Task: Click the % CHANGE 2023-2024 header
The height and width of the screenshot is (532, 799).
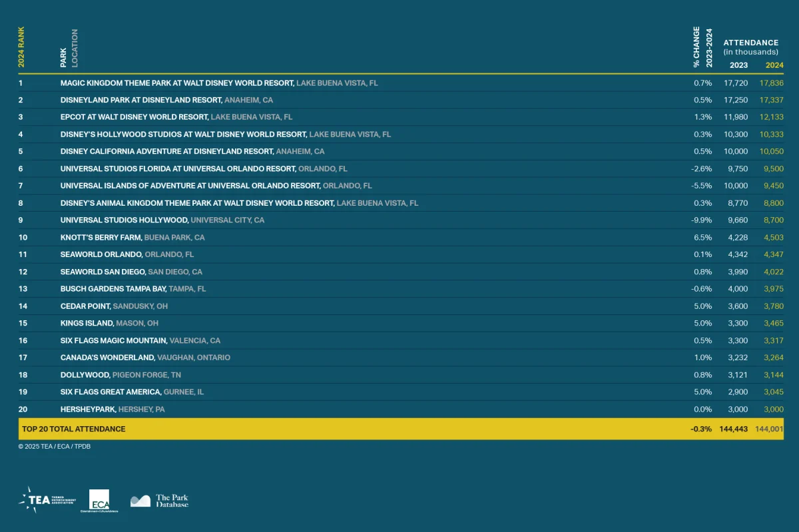Action: (702, 47)
